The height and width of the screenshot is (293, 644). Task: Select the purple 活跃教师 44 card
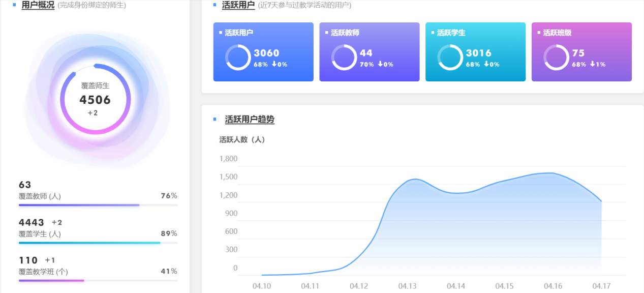coord(369,52)
